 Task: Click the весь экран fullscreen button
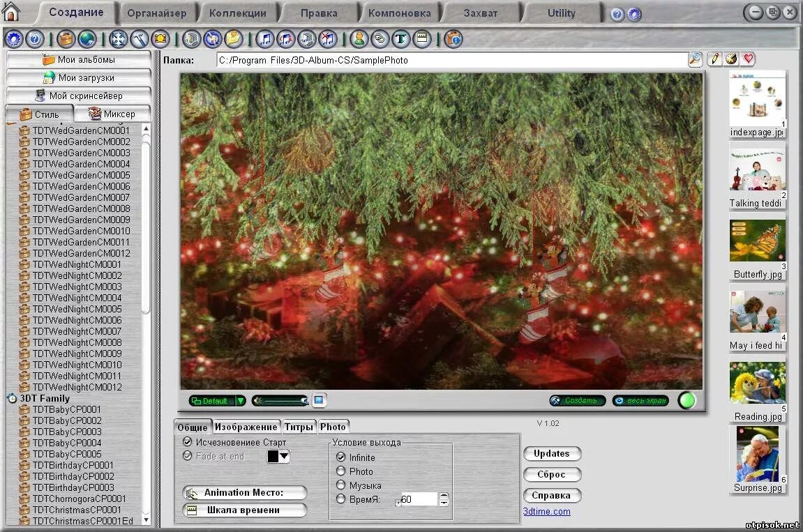(x=640, y=400)
